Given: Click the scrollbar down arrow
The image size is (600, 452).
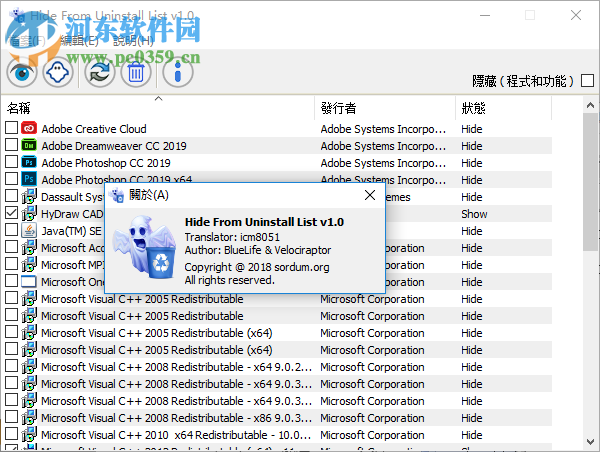Looking at the screenshot, I should [590, 442].
